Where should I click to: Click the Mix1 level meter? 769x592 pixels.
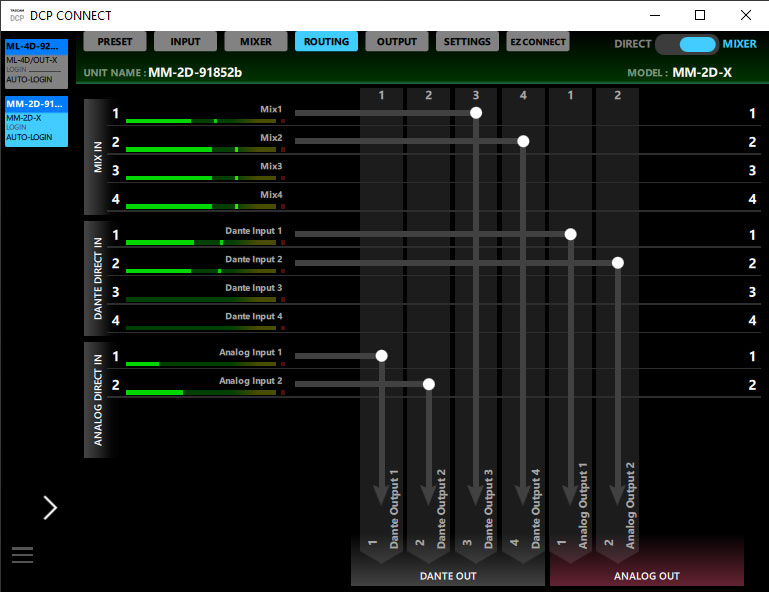point(205,121)
